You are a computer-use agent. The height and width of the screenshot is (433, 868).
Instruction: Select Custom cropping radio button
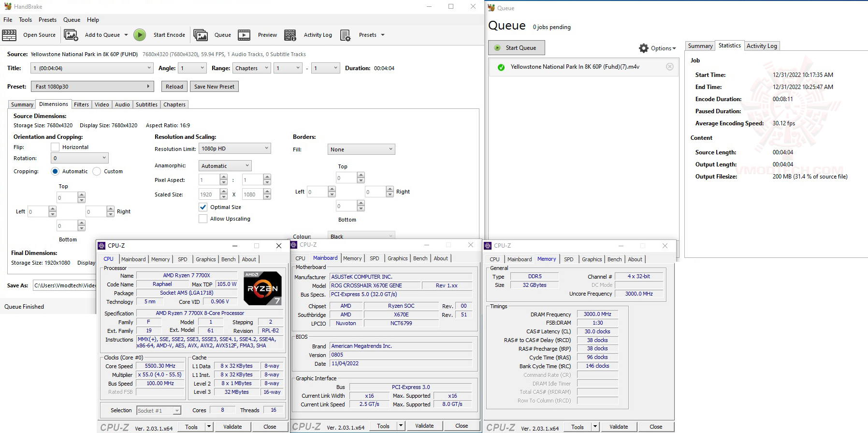click(x=97, y=171)
